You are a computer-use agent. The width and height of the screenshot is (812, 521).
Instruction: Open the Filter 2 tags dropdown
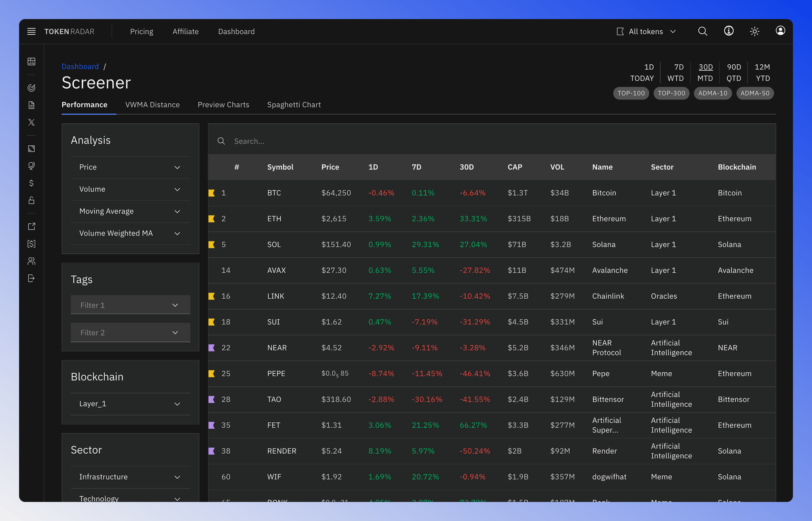tap(130, 333)
